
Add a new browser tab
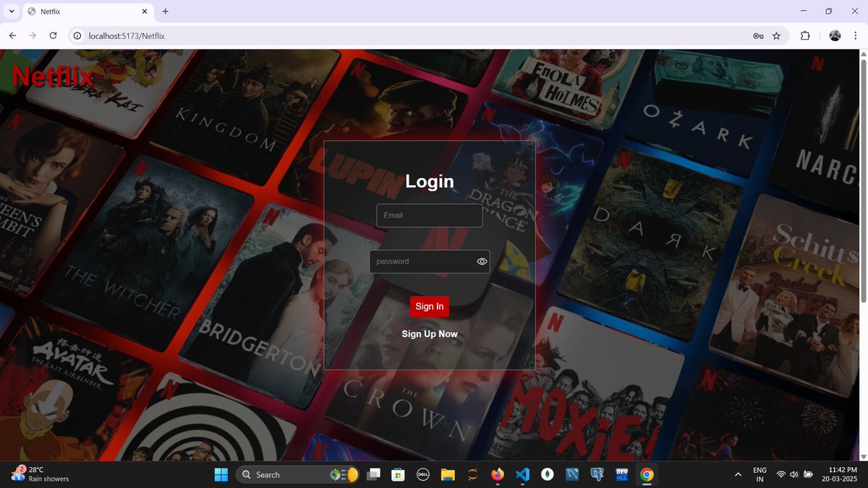tap(165, 12)
